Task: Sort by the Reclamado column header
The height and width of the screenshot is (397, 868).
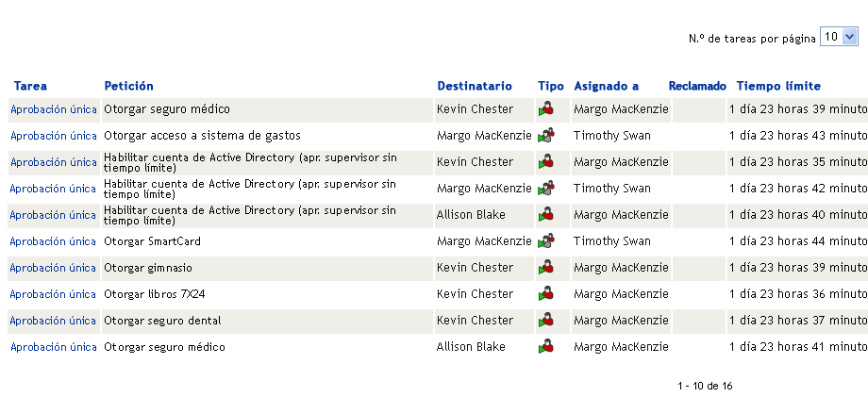Action: click(x=697, y=86)
